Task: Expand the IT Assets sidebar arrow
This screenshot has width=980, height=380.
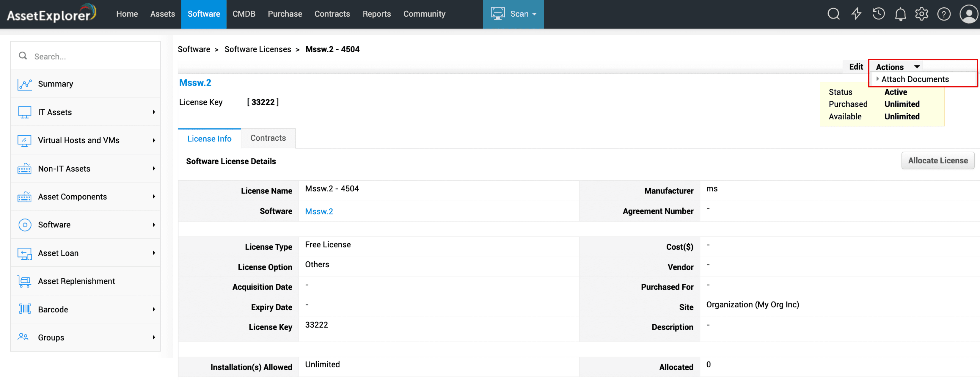Action: click(x=154, y=112)
